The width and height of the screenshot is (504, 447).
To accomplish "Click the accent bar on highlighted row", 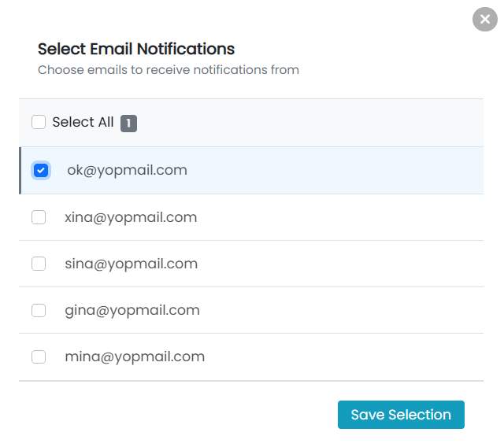I will [x=20, y=171].
